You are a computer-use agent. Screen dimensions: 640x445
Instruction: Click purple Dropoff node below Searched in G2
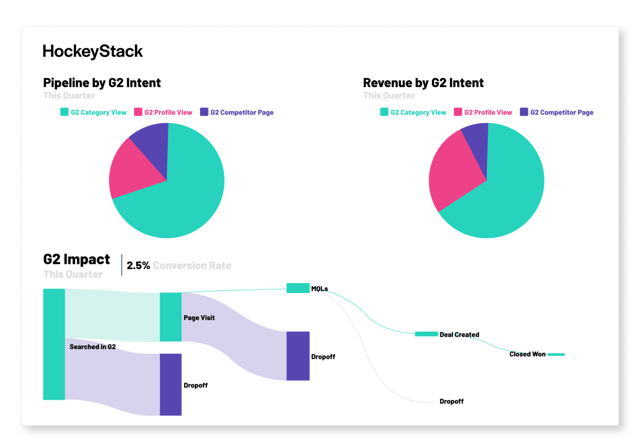point(171,385)
